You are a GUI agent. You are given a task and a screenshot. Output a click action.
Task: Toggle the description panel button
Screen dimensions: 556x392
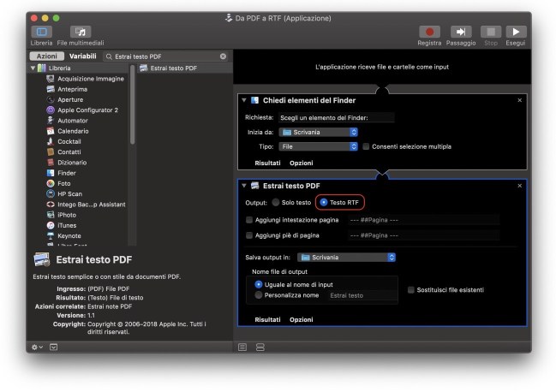[x=53, y=347]
